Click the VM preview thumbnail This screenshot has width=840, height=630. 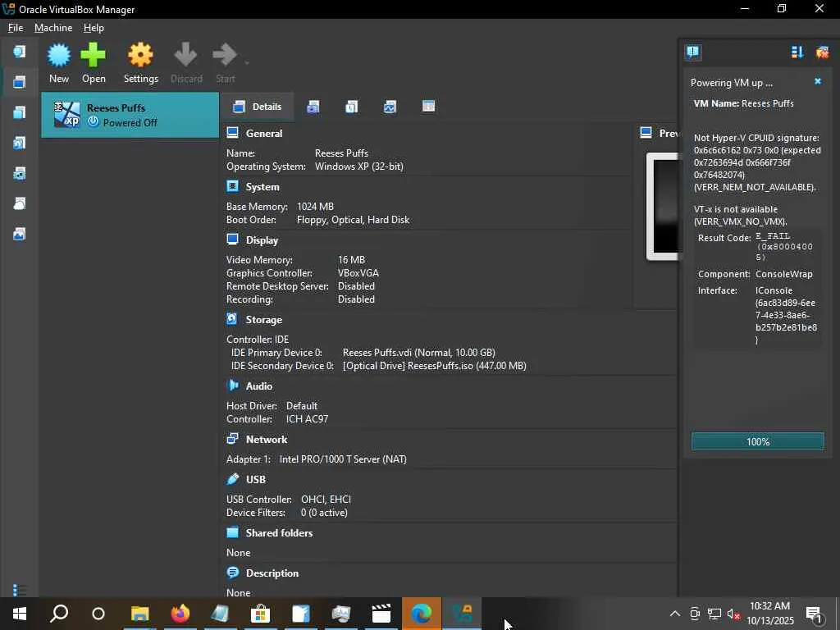tap(663, 207)
